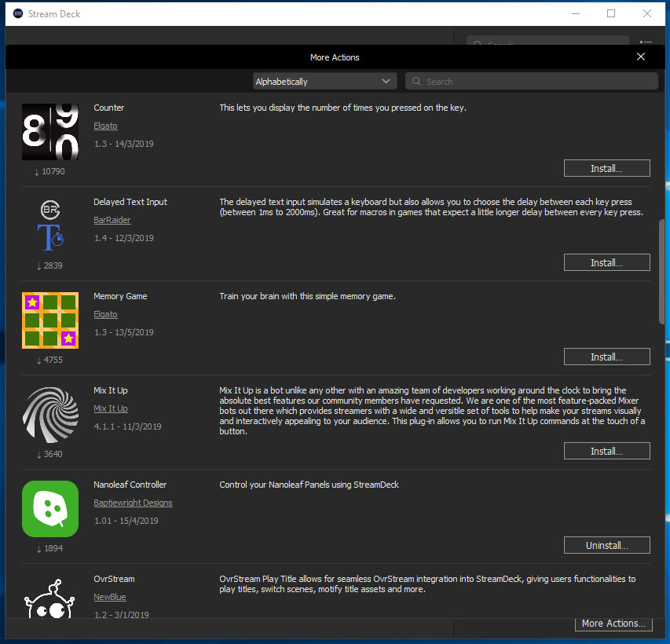Screen dimensions: 670x644
Task: Click the Memory Game plugin icon
Action: click(x=50, y=320)
